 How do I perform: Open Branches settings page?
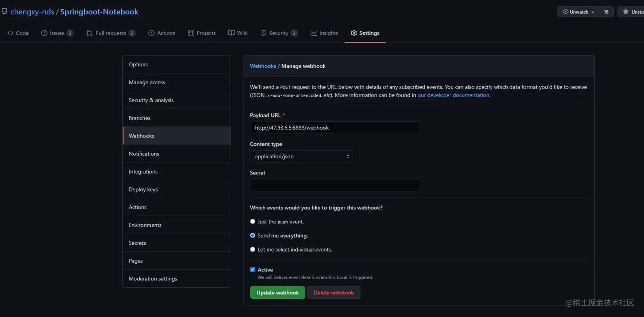coord(177,118)
